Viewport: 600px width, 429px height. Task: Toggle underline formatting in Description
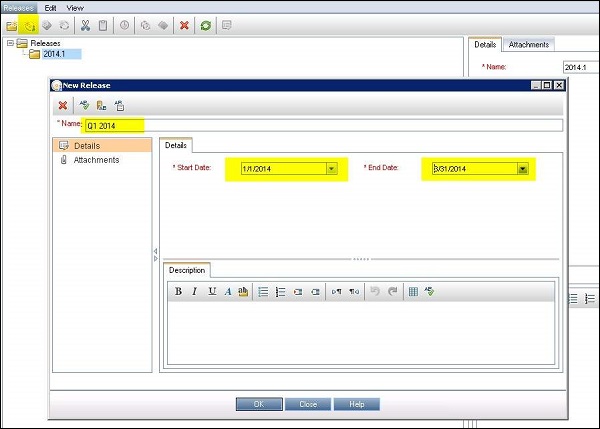(x=211, y=292)
